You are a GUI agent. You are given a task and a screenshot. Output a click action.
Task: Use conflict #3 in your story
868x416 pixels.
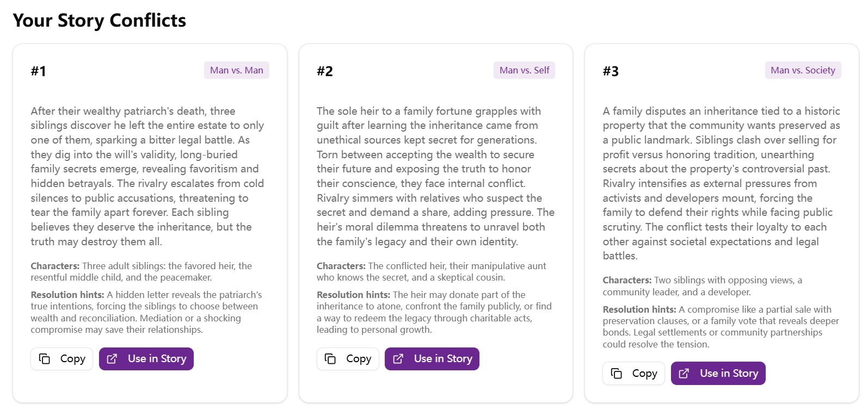click(x=718, y=374)
